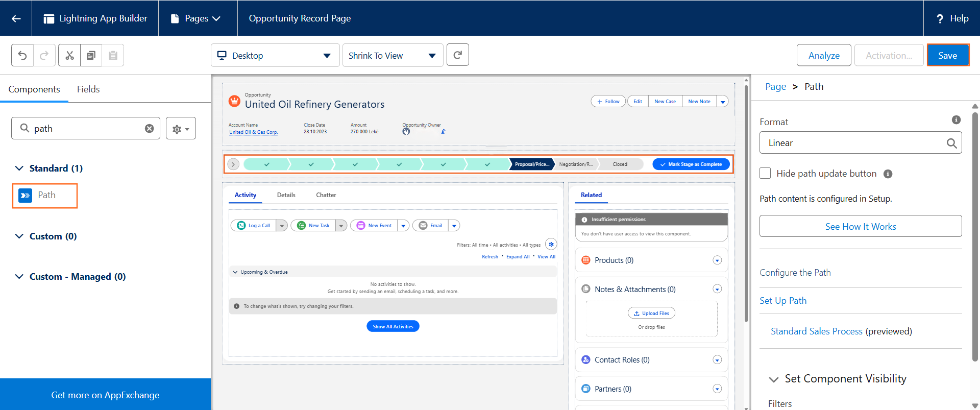Open the Set Up Path link
The image size is (980, 410).
(x=783, y=301)
